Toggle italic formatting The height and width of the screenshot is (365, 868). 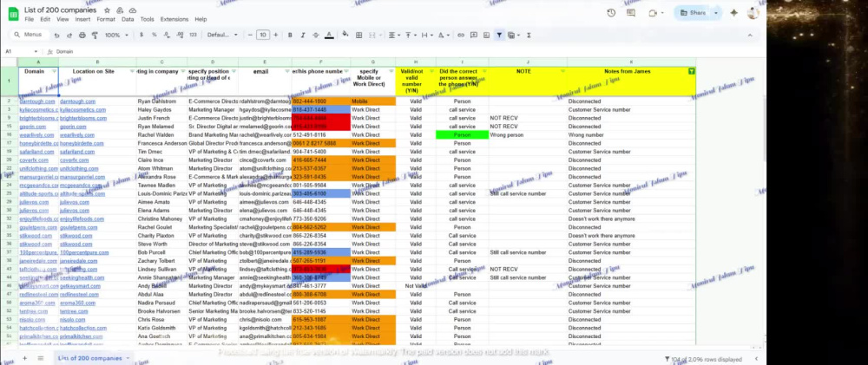[303, 35]
